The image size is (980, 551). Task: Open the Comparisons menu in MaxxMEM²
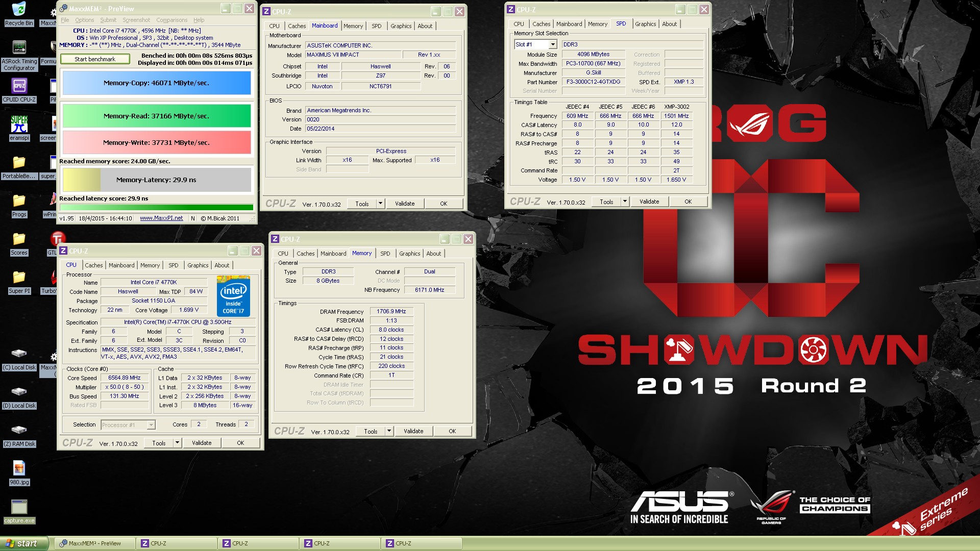coord(171,20)
